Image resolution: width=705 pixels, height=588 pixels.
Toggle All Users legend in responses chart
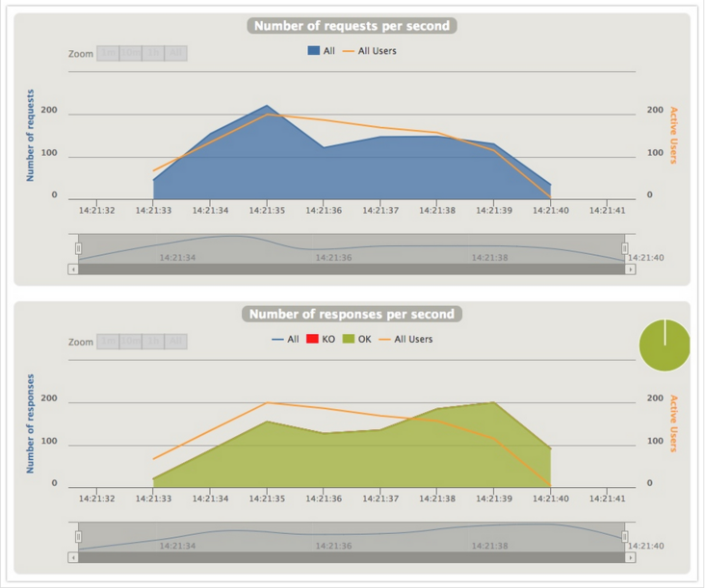[x=406, y=339]
